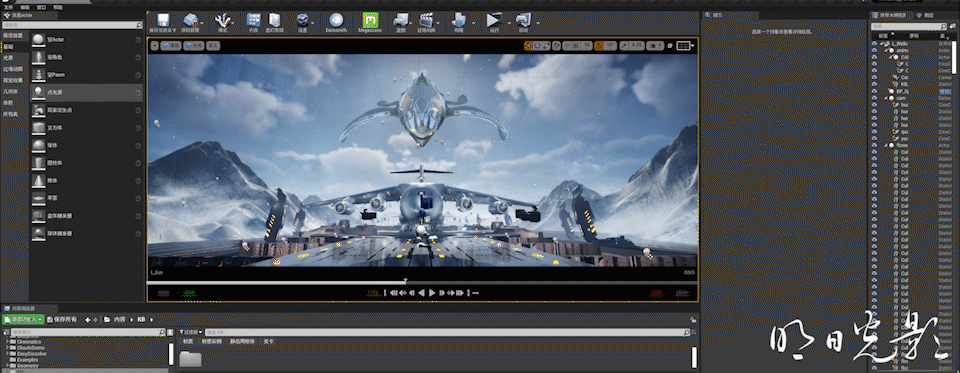
Task: Click the Place Actors search field
Action: 72,25
